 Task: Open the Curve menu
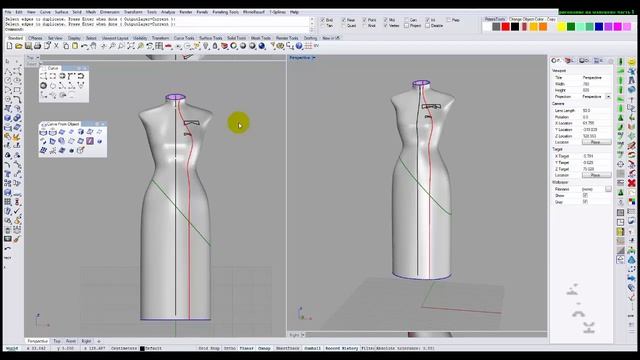(x=45, y=12)
